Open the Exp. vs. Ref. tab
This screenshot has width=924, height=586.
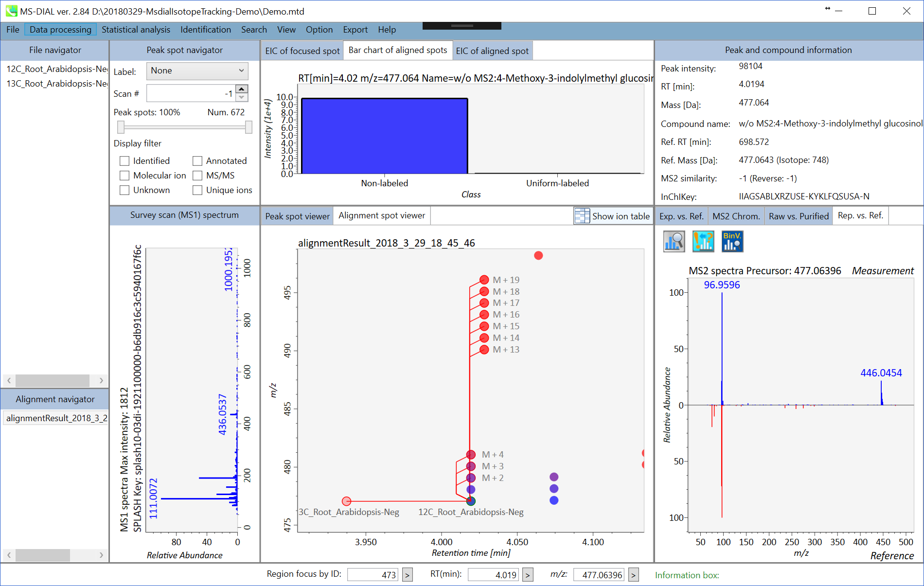[x=681, y=216]
